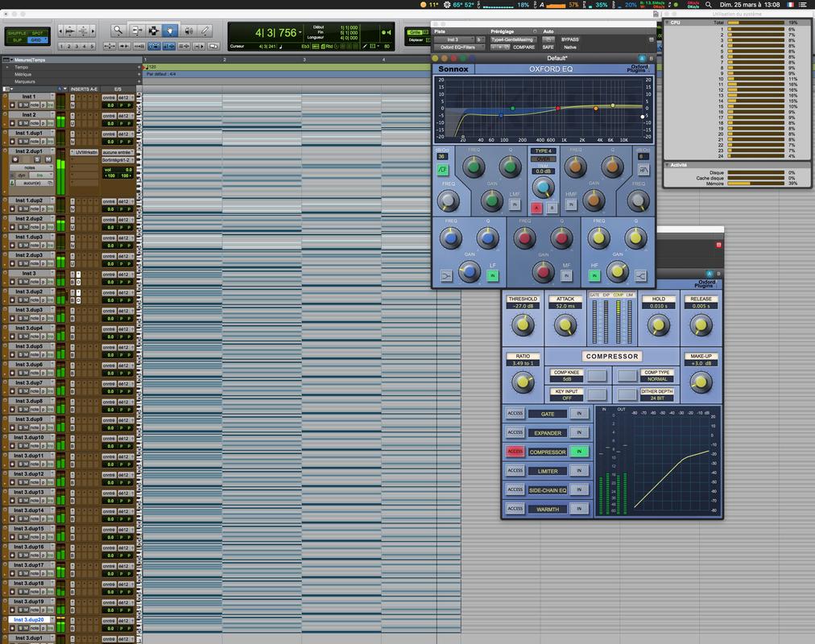
Task: Switch to SLIP edit mode
Action: pyautogui.click(x=17, y=40)
